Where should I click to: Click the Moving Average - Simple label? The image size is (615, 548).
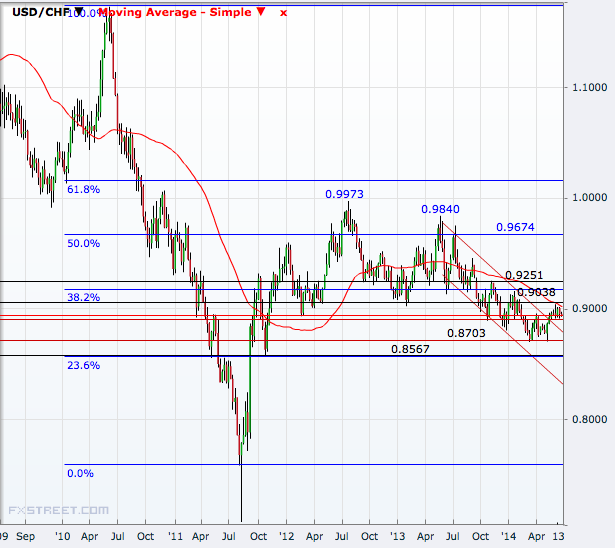(175, 12)
